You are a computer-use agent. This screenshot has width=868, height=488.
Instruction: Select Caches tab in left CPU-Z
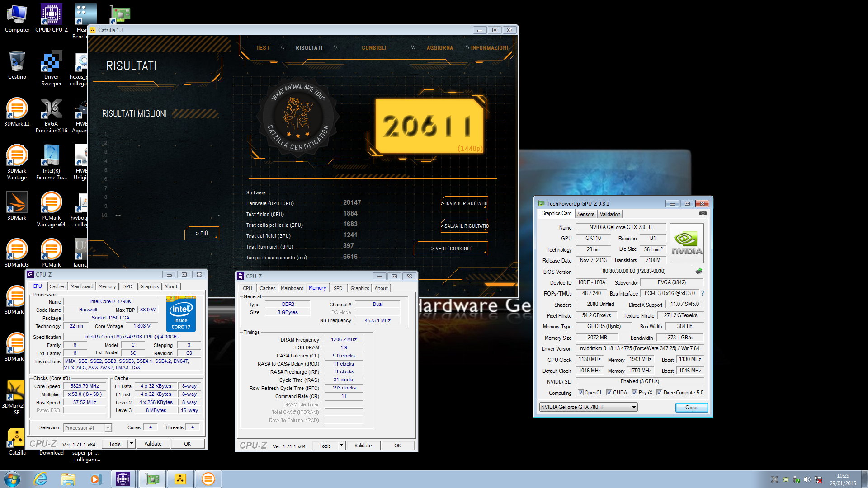click(57, 286)
